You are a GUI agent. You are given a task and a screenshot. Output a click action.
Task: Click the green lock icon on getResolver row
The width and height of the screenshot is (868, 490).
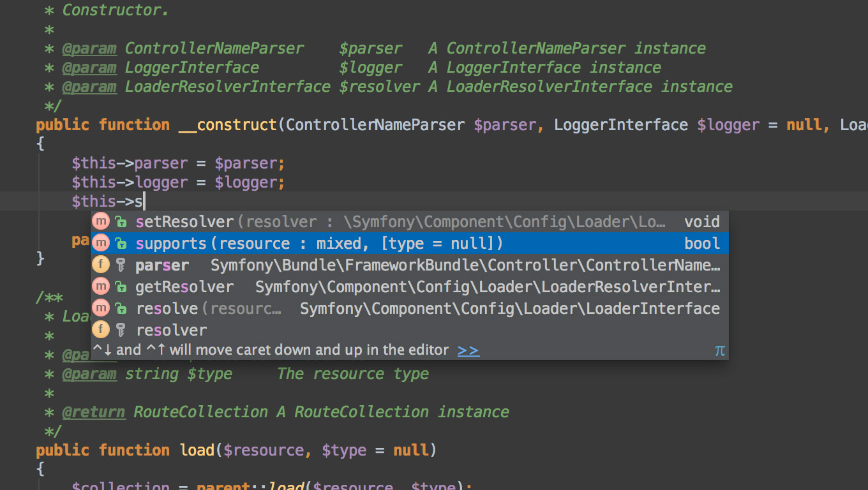point(121,287)
